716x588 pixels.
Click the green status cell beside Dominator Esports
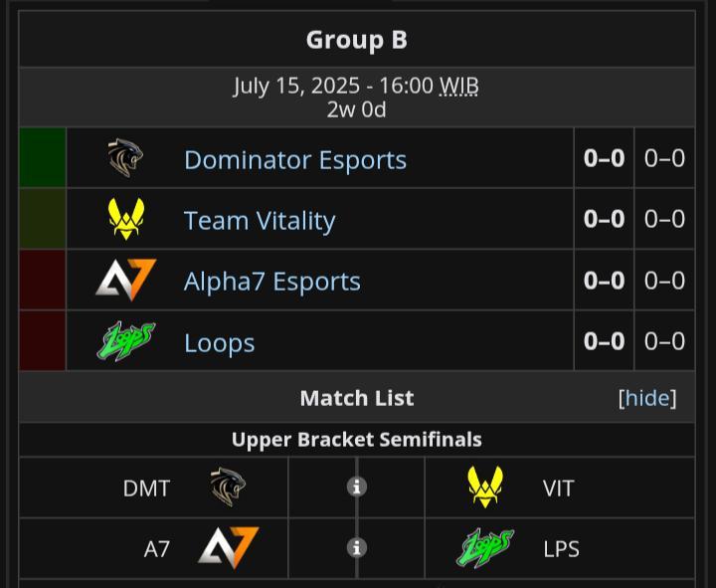pyautogui.click(x=43, y=157)
